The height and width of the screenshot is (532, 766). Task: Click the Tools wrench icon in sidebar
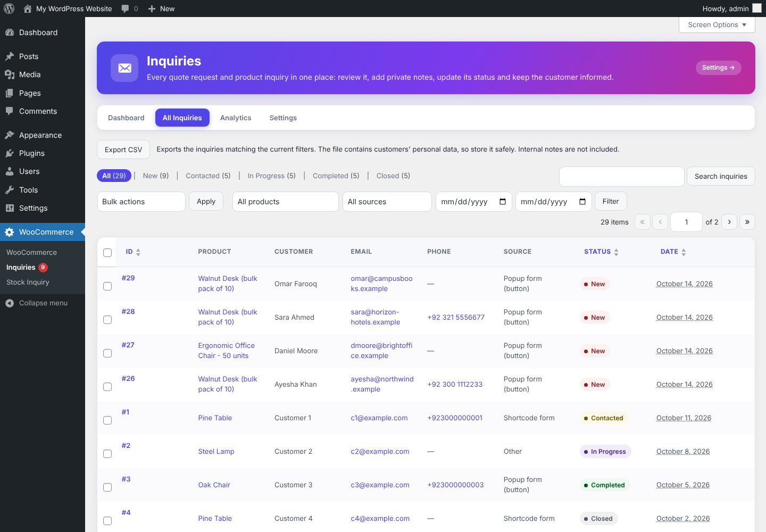(x=10, y=190)
